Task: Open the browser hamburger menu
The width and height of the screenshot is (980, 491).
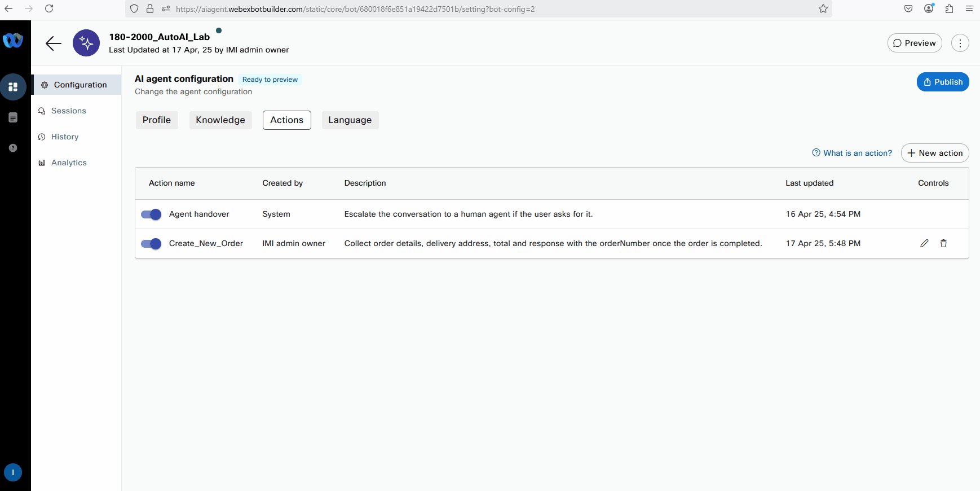Action: (x=969, y=8)
